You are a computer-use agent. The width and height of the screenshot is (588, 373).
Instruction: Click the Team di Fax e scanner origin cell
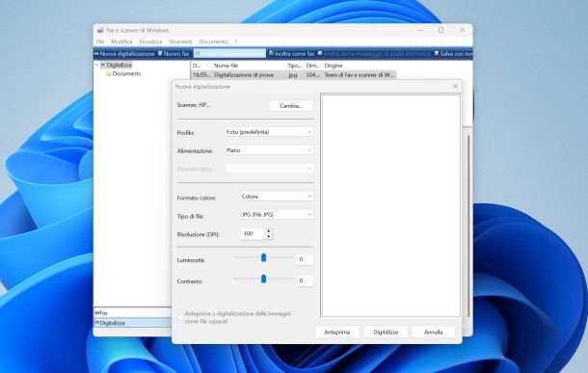[x=359, y=74]
